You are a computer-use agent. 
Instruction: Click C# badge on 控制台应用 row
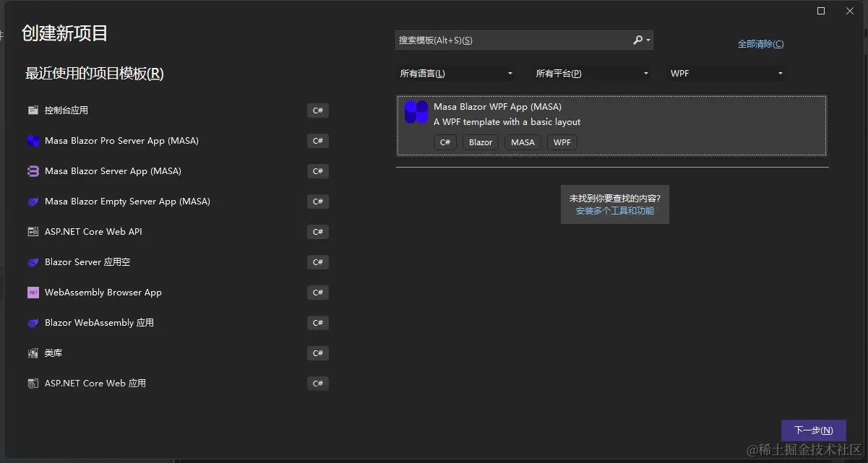pos(318,111)
